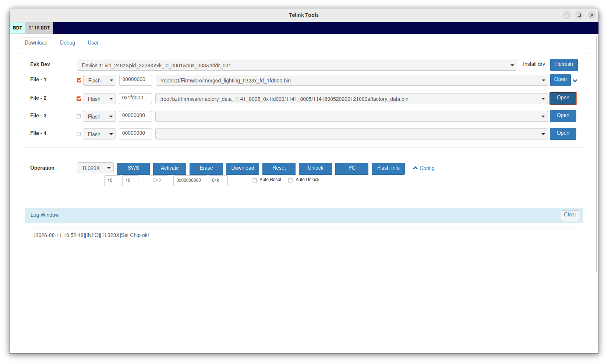The image size is (608, 364).
Task: Click the Reset button
Action: (x=279, y=169)
